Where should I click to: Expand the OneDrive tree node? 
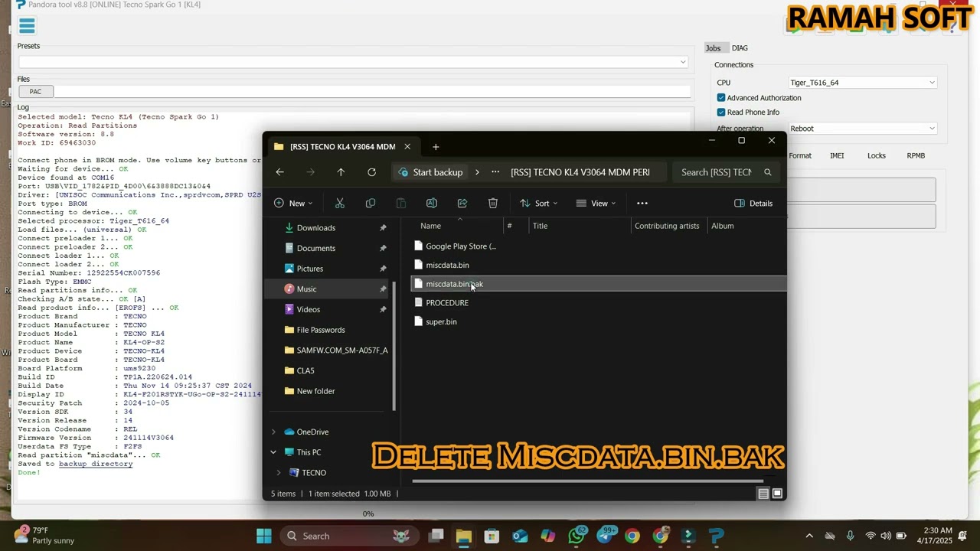(x=273, y=432)
